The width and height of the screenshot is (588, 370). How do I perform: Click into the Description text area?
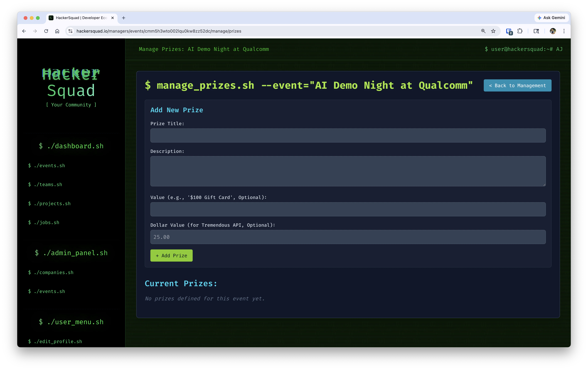tap(348, 171)
